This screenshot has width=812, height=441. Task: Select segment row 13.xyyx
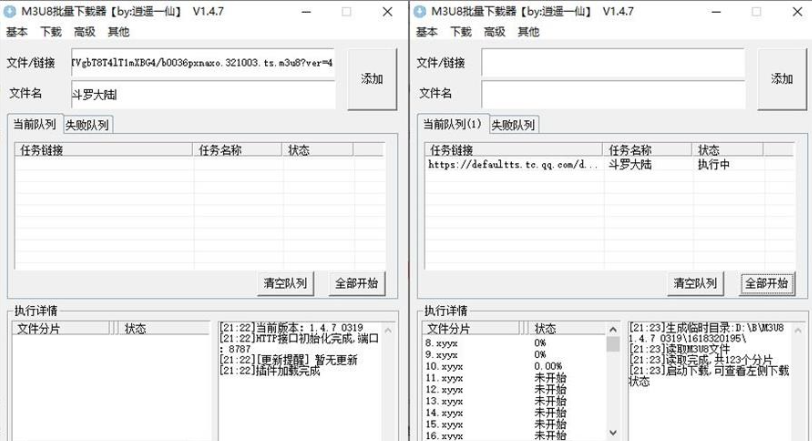pyautogui.click(x=514, y=401)
